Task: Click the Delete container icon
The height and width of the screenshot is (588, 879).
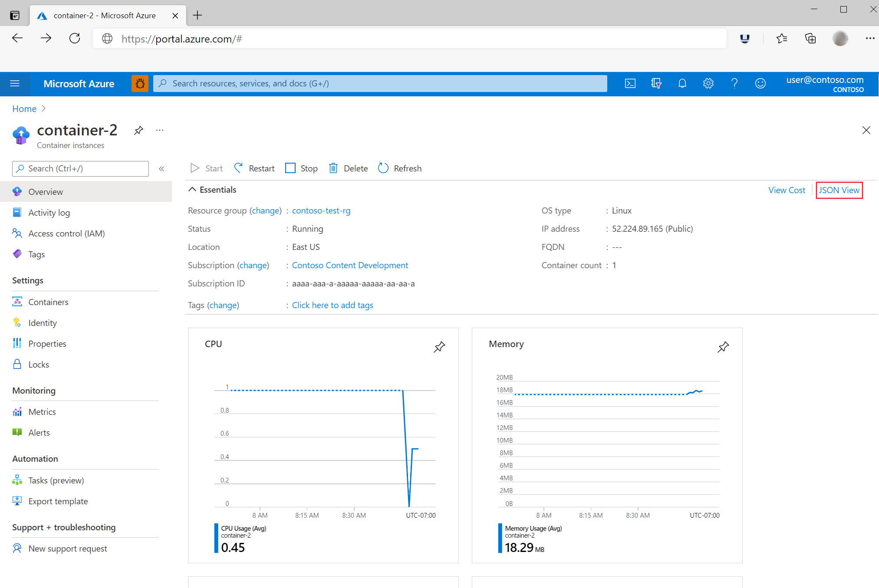Action: coord(336,168)
